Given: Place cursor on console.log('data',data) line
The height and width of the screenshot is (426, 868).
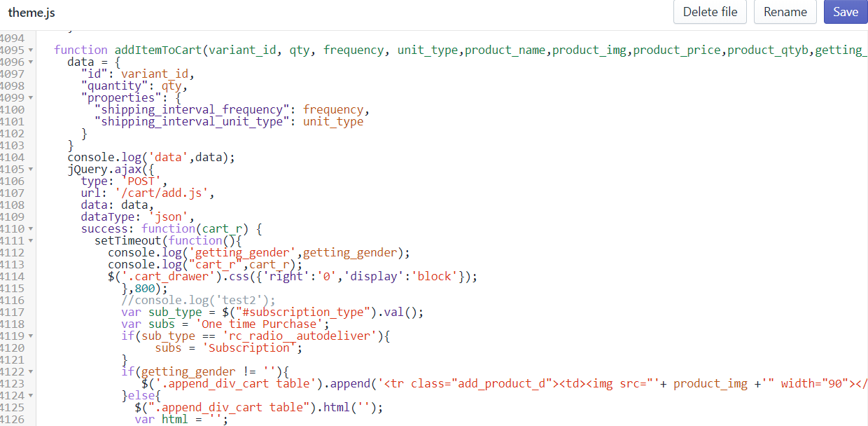Looking at the screenshot, I should pyautogui.click(x=151, y=158).
